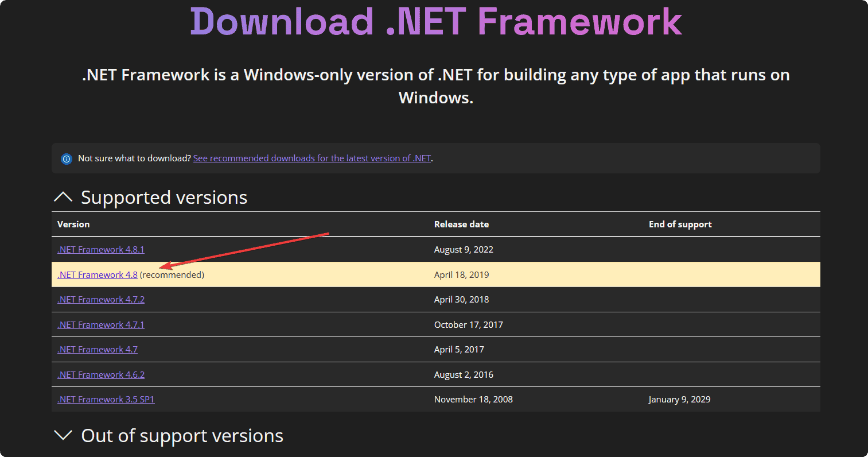This screenshot has width=868, height=457.
Task: Open the .NET Framework 4.7.1 download link
Action: (100, 324)
